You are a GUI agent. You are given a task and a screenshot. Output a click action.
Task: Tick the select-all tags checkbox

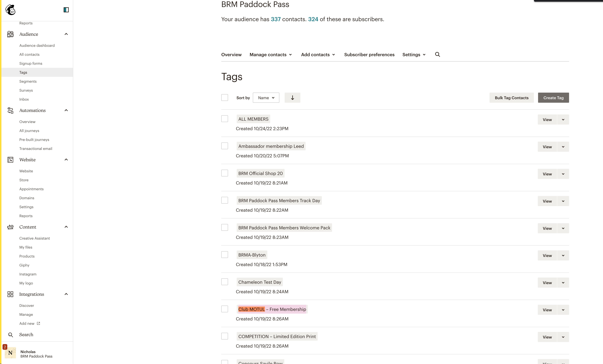(x=225, y=98)
